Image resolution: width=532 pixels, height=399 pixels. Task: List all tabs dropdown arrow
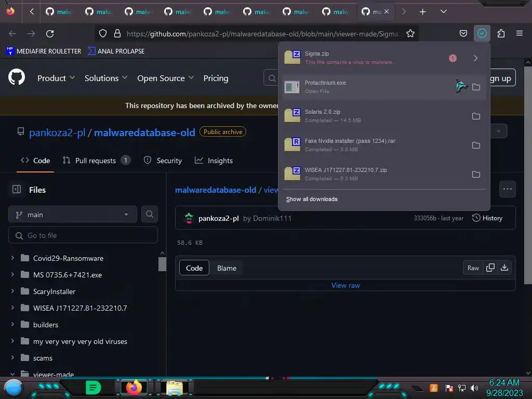443,11
